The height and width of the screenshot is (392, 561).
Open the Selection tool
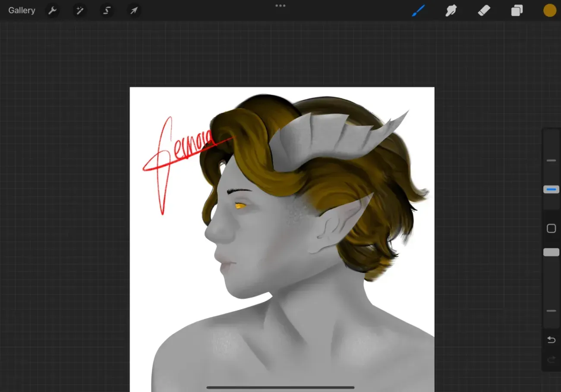107,10
